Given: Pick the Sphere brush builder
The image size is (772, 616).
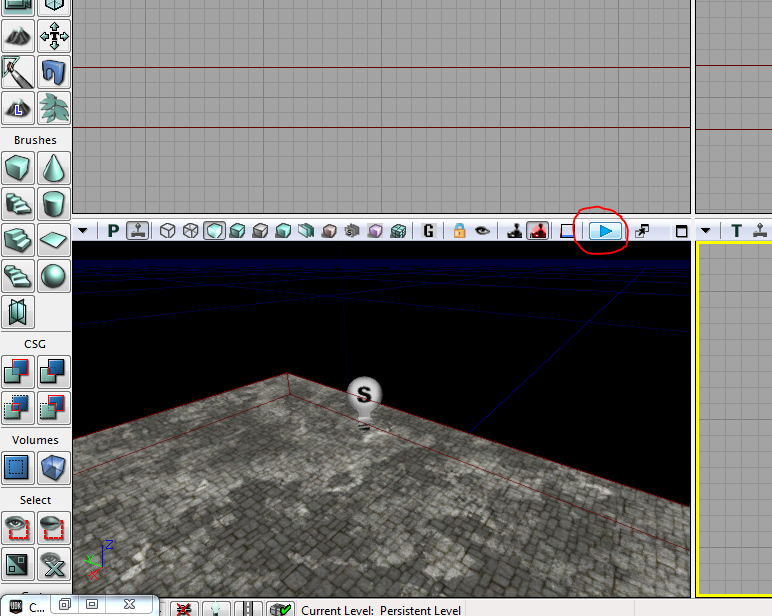Looking at the screenshot, I should coord(54,276).
